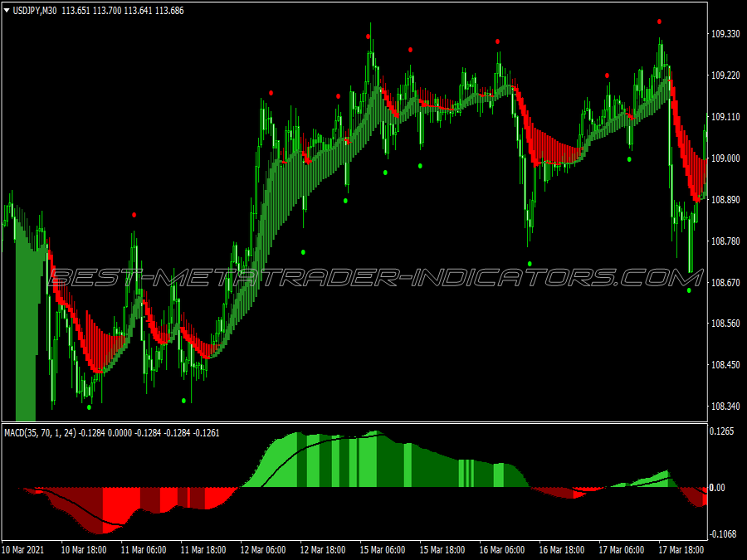Select the green signal dot below the 10 Mar 18:00 low
Screen dimensions: 747x560
[89, 407]
